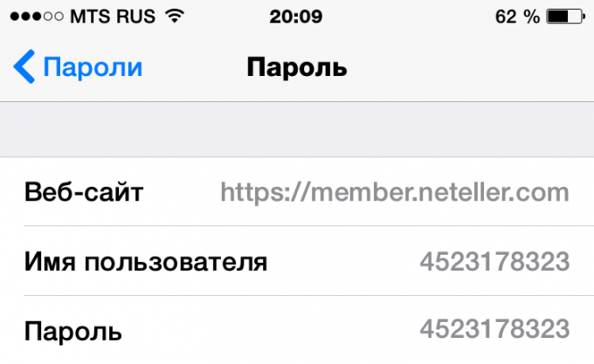This screenshot has height=364, width=594.
Task: Select the Имя пользователя row label
Action: click(146, 262)
